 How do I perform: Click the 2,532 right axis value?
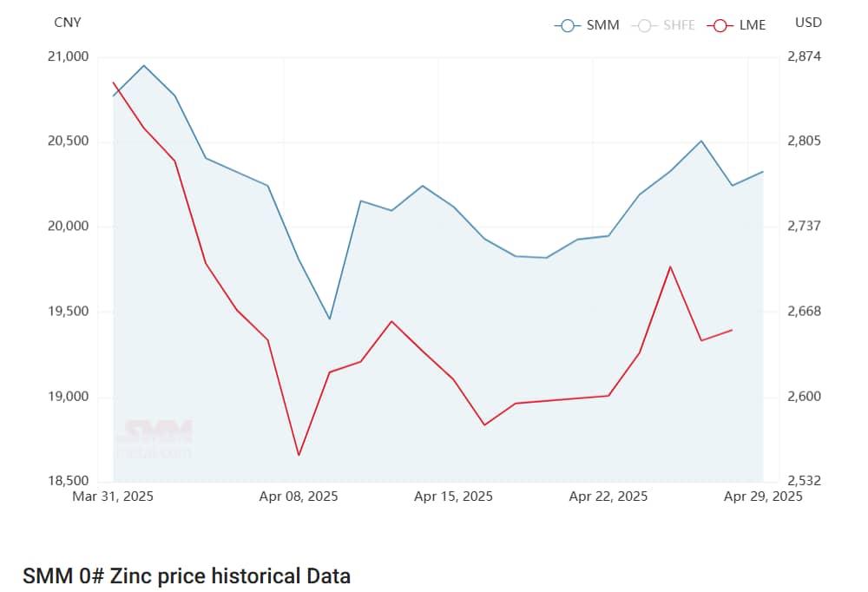tap(804, 481)
